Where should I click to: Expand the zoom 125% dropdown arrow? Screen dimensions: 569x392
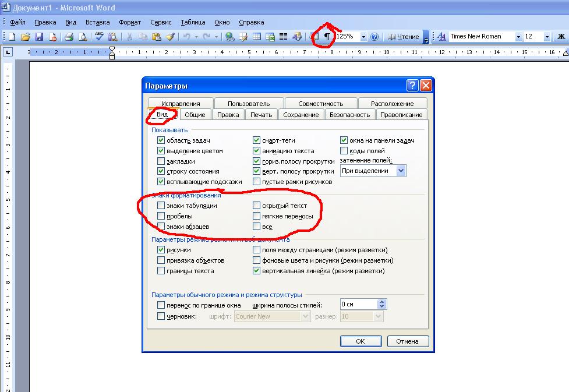click(363, 37)
